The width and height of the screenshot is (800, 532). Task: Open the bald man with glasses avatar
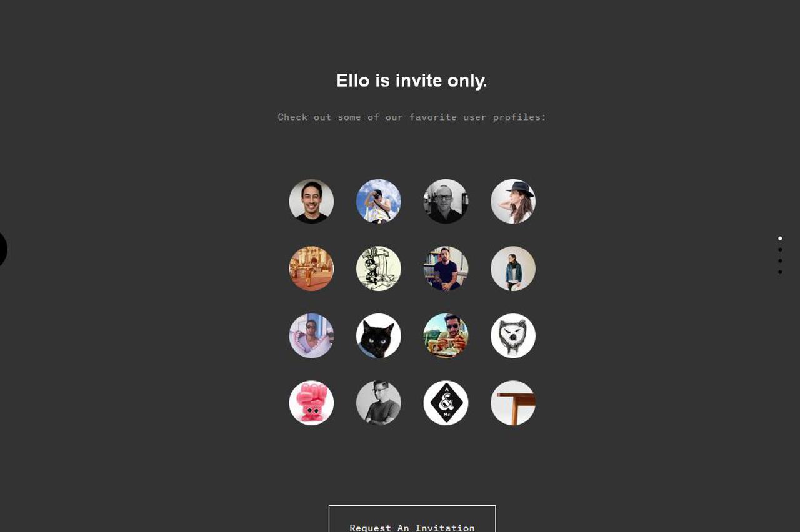(x=446, y=202)
